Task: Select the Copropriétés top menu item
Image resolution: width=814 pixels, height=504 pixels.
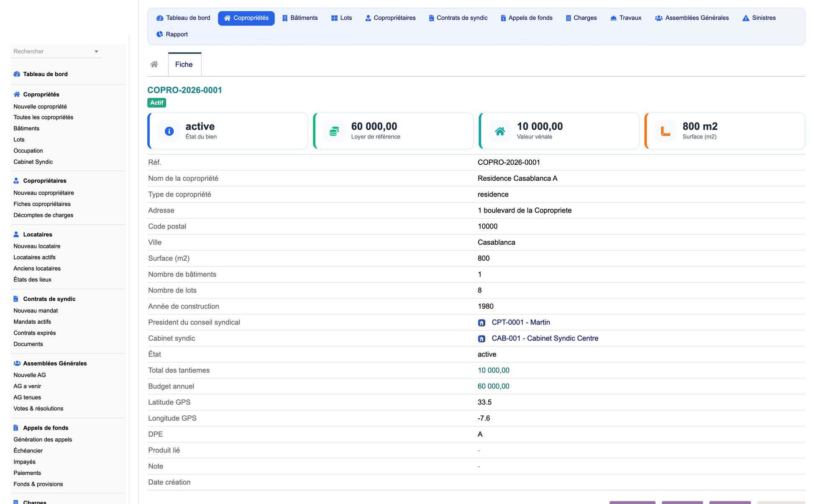Action: 246,18
